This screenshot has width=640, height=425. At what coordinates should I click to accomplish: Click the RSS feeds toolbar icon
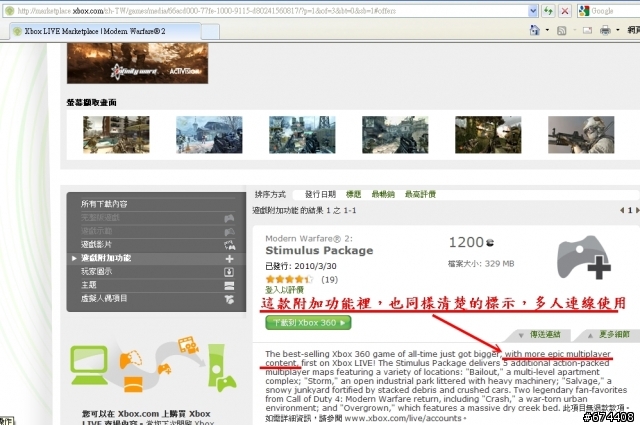coord(562,30)
